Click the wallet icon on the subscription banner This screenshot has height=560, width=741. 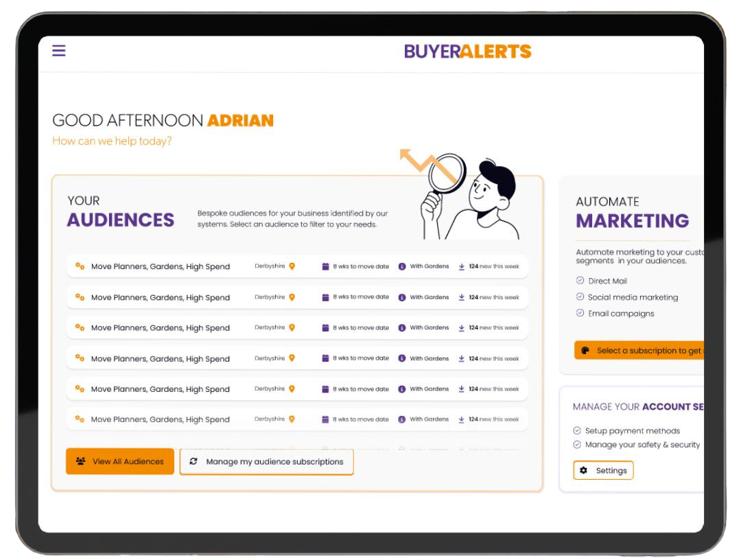(584, 350)
